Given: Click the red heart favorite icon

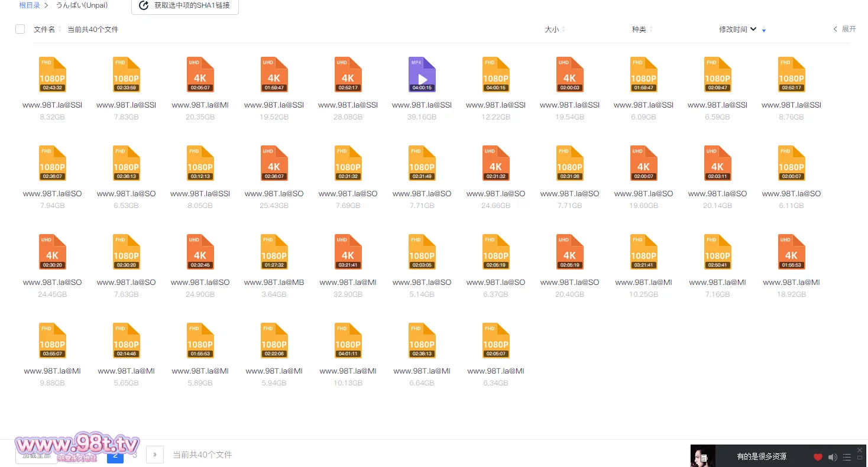Looking at the screenshot, I should (x=818, y=457).
